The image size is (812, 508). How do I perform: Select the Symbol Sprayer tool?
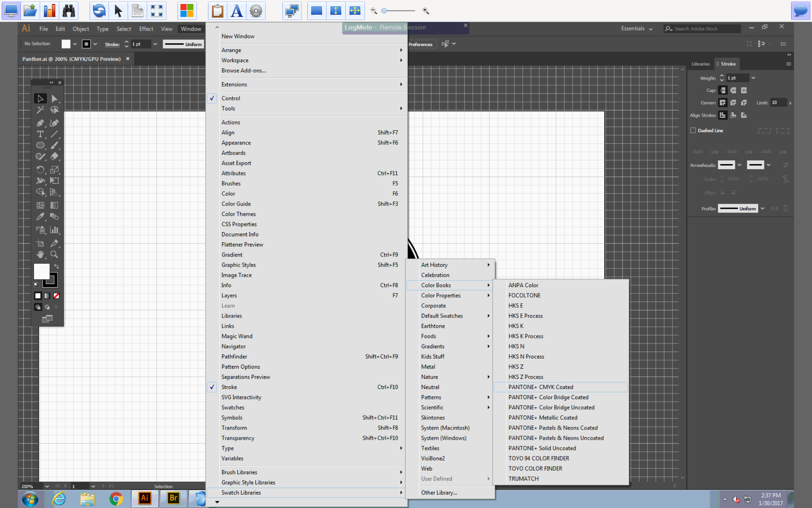coord(40,230)
